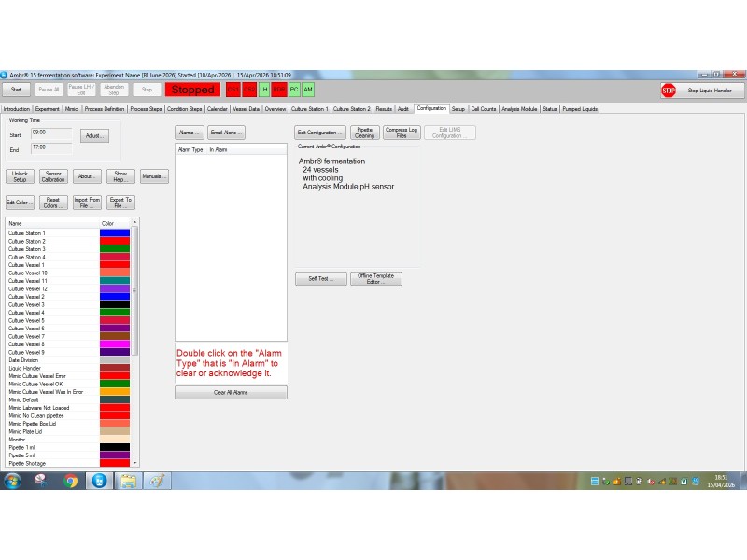
Task: Switch to the Experiment tab
Action: point(48,109)
